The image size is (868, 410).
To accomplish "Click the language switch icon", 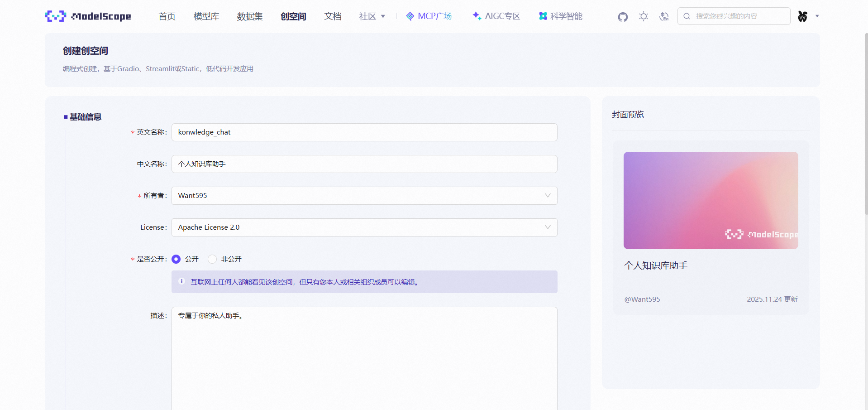I will (x=664, y=17).
